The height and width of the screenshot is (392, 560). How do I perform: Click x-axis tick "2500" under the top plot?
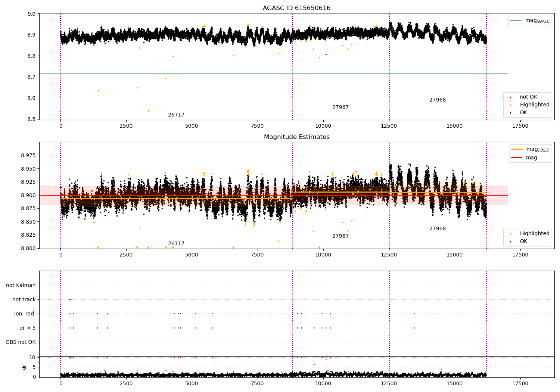point(126,126)
